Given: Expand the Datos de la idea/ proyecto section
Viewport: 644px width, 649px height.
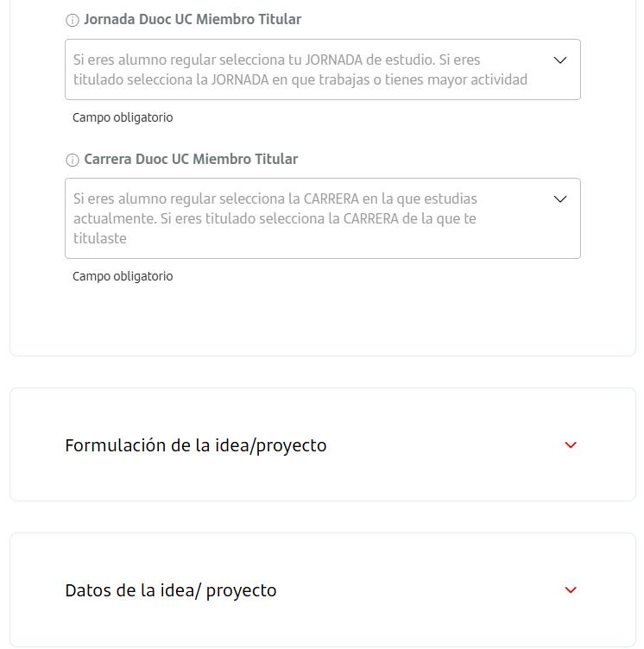Looking at the screenshot, I should (323, 589).
